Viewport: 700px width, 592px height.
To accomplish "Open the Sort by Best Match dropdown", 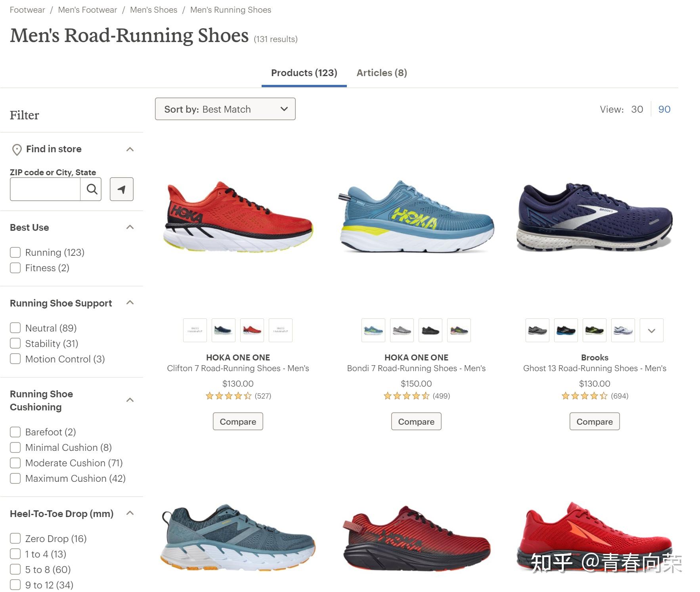I will point(225,109).
